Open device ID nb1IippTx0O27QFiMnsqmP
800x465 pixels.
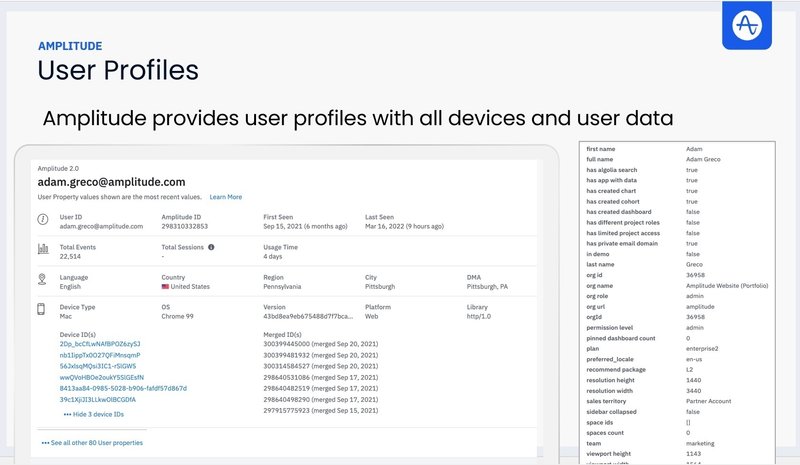click(100, 355)
